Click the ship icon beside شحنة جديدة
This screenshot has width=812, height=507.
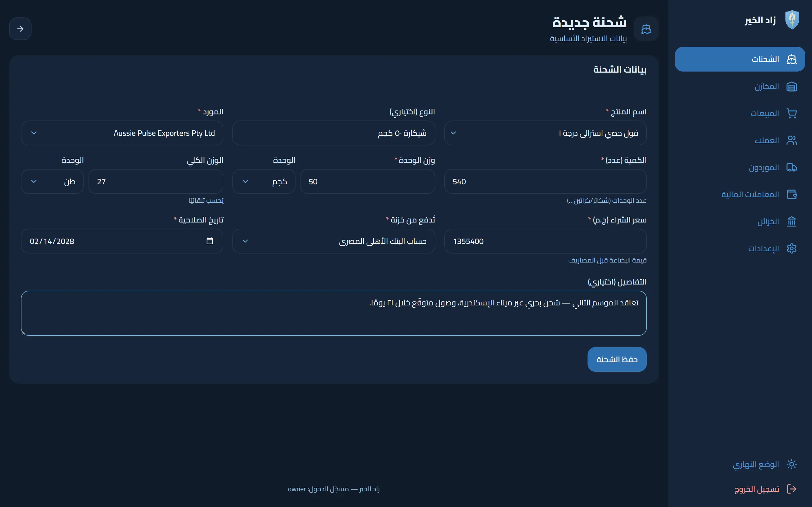[646, 29]
